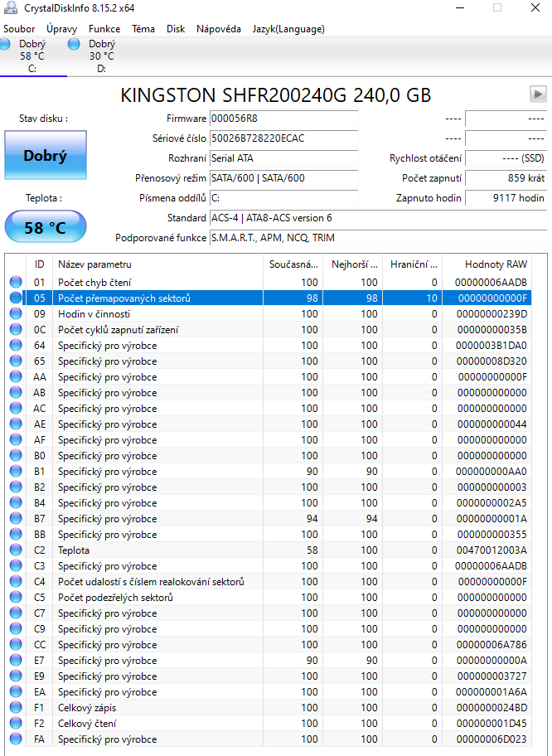This screenshot has width=552, height=756.
Task: Open the Úpravy menu
Action: pos(61,29)
